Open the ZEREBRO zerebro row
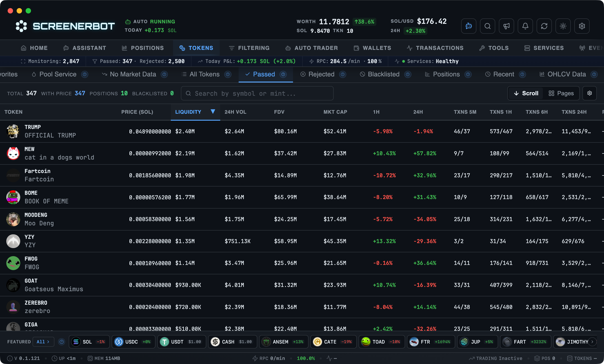This screenshot has height=364, width=604. pos(302,307)
